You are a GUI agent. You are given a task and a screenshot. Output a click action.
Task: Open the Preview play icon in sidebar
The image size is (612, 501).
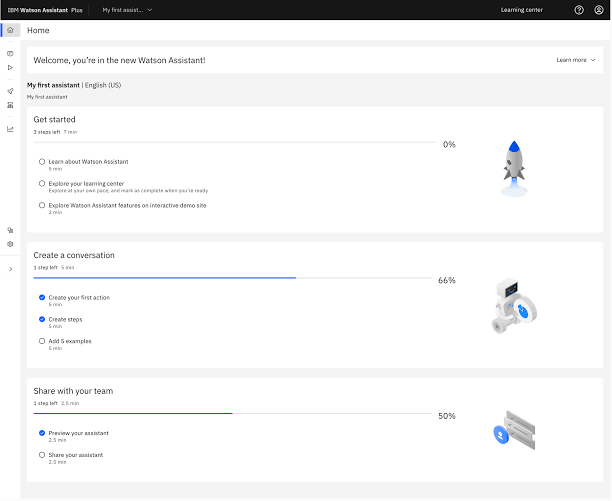point(10,67)
